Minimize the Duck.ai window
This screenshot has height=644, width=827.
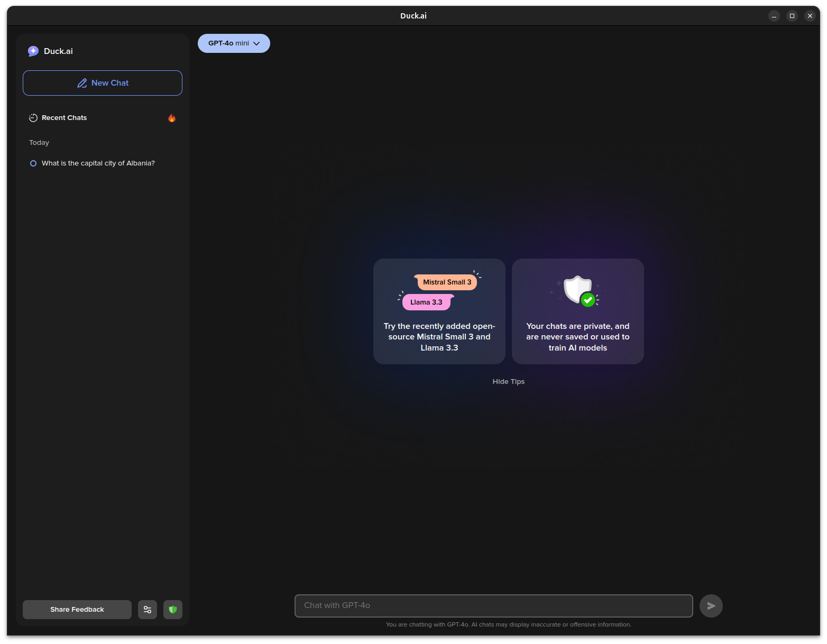coord(774,15)
